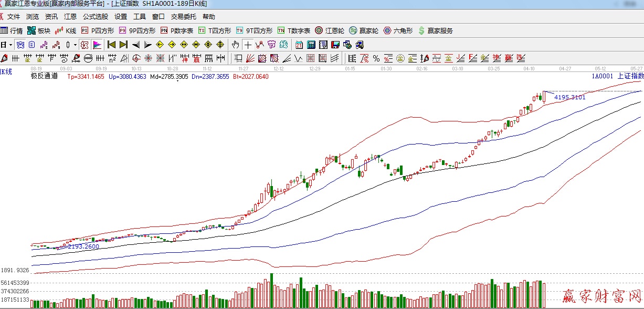Open the 江恩 menu
Image resolution: width=644 pixels, height=309 pixels.
click(70, 17)
